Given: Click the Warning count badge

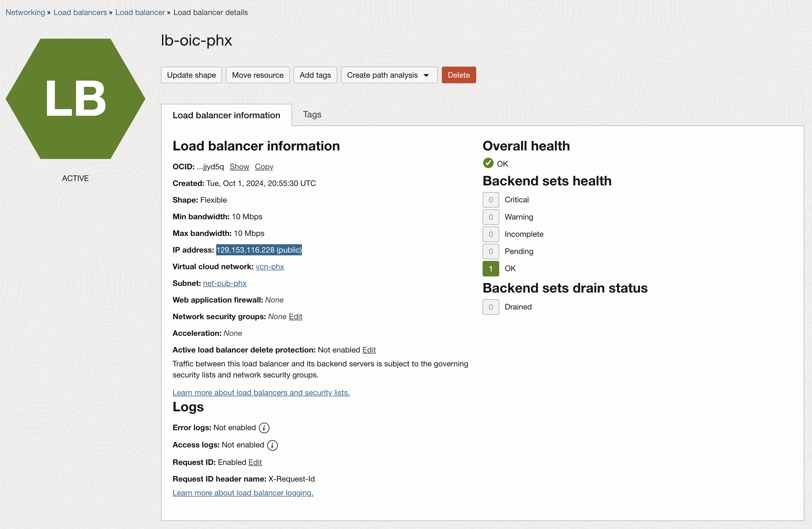Looking at the screenshot, I should pos(490,217).
